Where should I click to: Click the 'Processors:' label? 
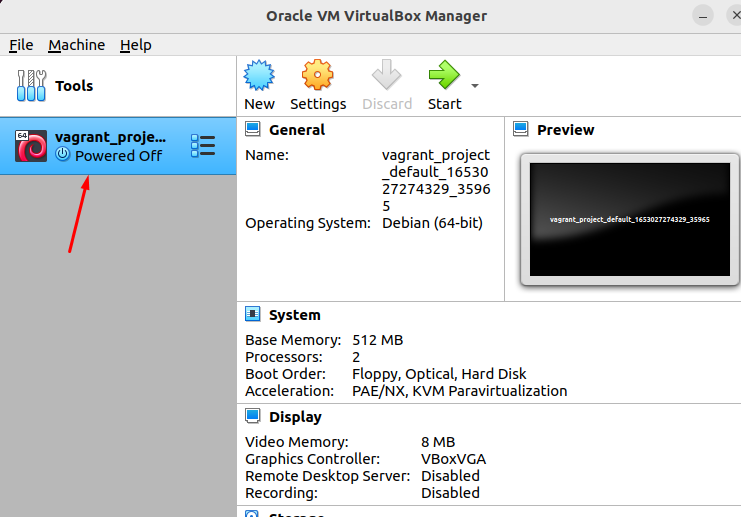click(284, 357)
